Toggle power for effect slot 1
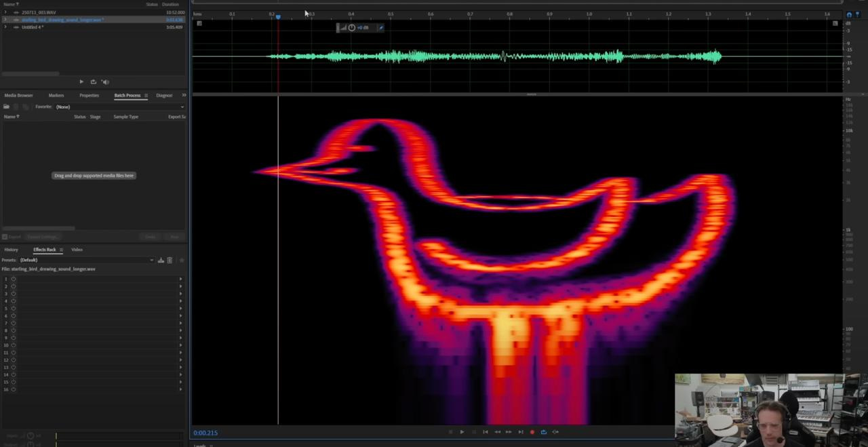The height and width of the screenshot is (447, 868). 13,279
